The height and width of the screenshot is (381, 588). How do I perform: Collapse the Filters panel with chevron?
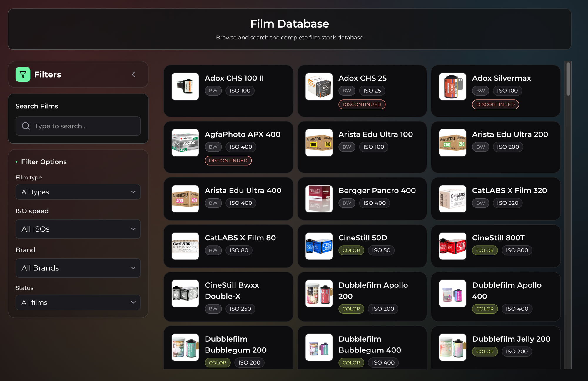(133, 74)
